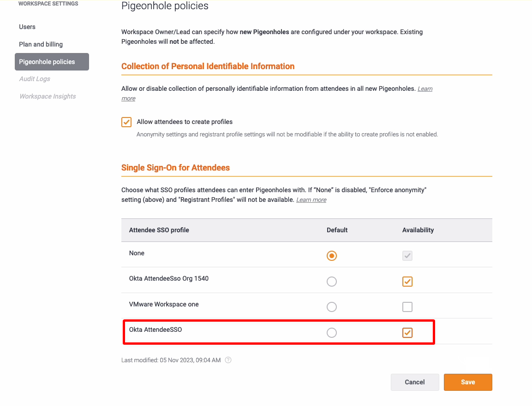Image resolution: width=532 pixels, height=406 pixels.
Task: Open Users in workspace settings
Action: [x=27, y=27]
